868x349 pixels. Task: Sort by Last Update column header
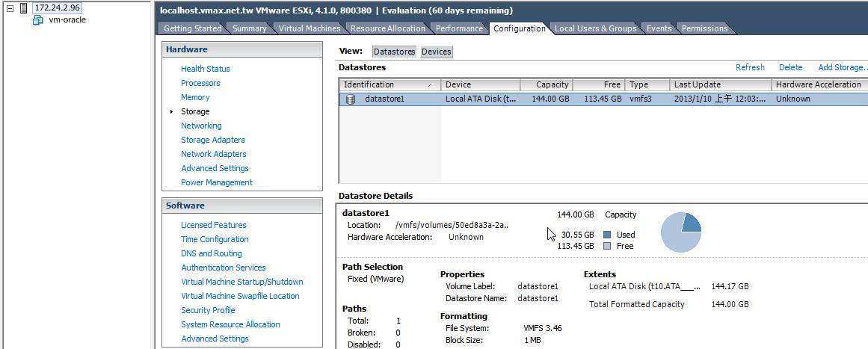[x=720, y=84]
